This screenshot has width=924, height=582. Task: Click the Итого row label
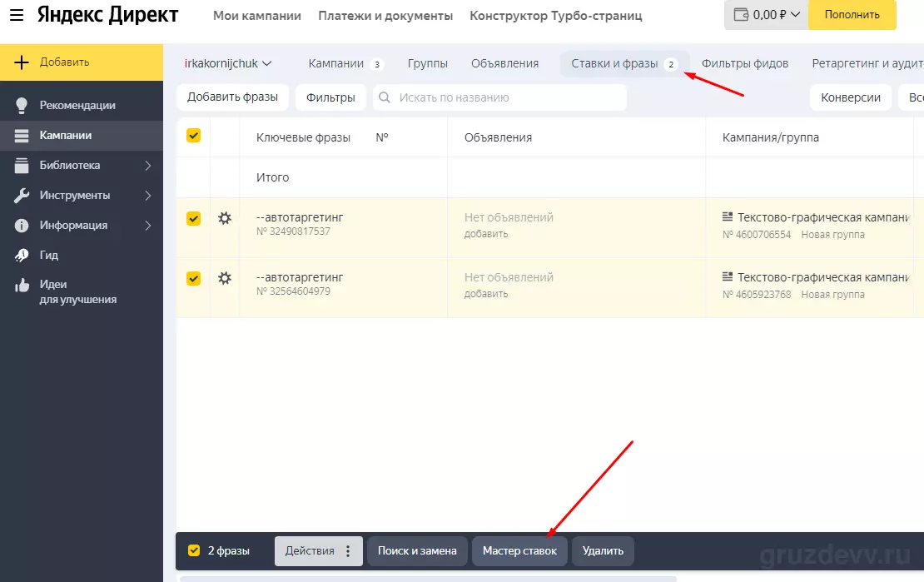tap(272, 177)
